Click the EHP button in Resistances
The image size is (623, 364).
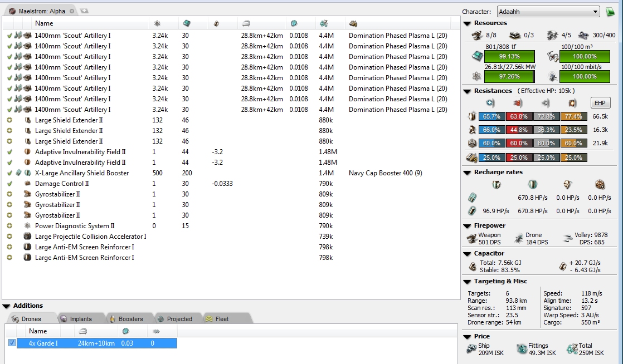(600, 103)
